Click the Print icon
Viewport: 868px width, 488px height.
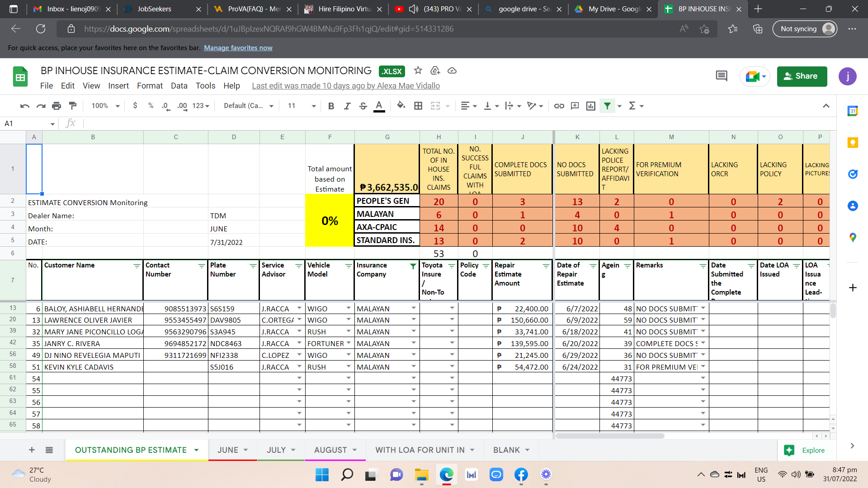[57, 106]
